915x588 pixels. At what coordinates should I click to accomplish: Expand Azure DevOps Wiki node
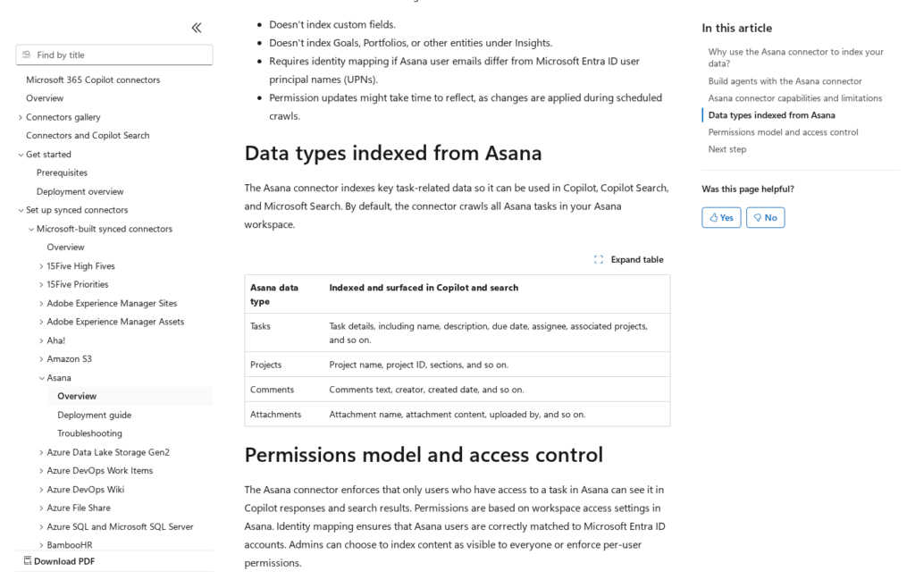coord(41,490)
